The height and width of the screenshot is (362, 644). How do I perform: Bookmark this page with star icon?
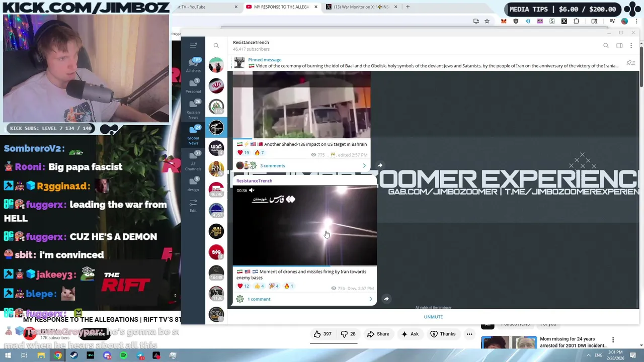[x=487, y=21]
